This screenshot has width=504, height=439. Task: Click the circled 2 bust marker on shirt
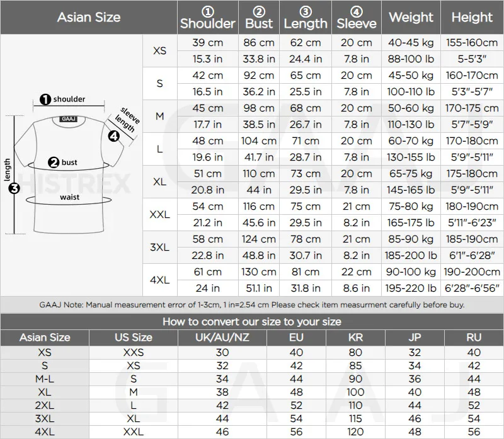click(x=54, y=162)
